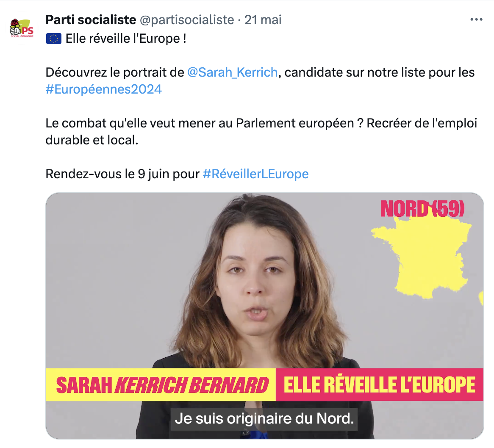Viewport: 494px width, 448px height.
Task: Click the Parti socialiste rose logo avatar
Action: click(22, 28)
